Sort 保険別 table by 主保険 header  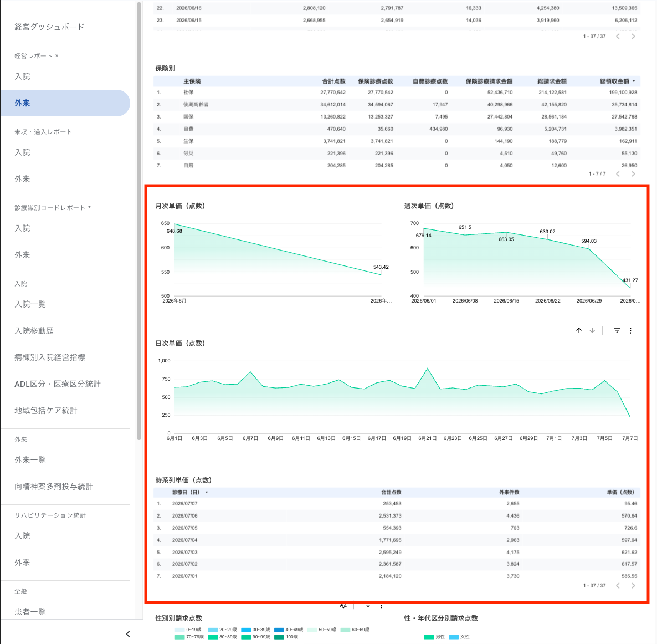(192, 81)
